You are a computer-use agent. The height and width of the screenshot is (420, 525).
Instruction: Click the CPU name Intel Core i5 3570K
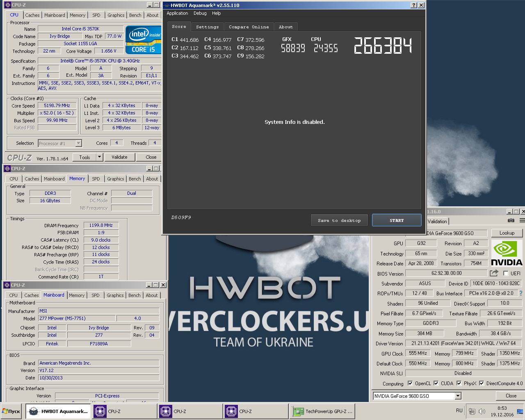coord(80,29)
